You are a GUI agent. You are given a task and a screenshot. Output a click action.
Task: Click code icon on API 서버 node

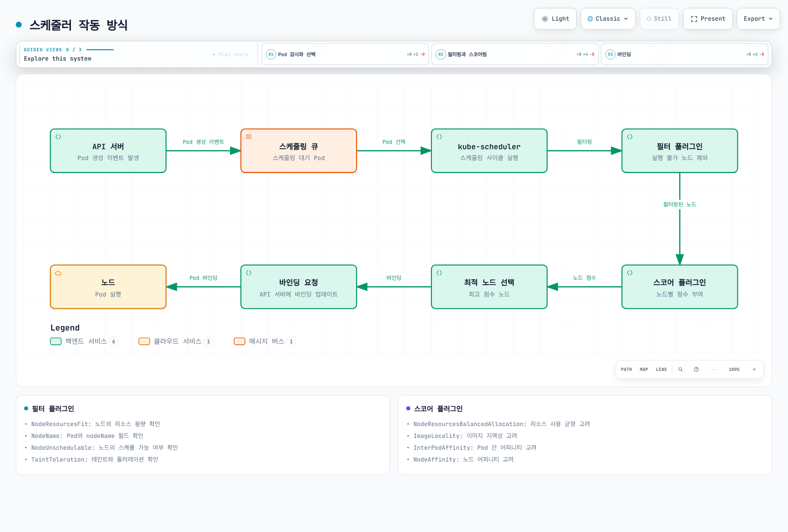click(58, 137)
